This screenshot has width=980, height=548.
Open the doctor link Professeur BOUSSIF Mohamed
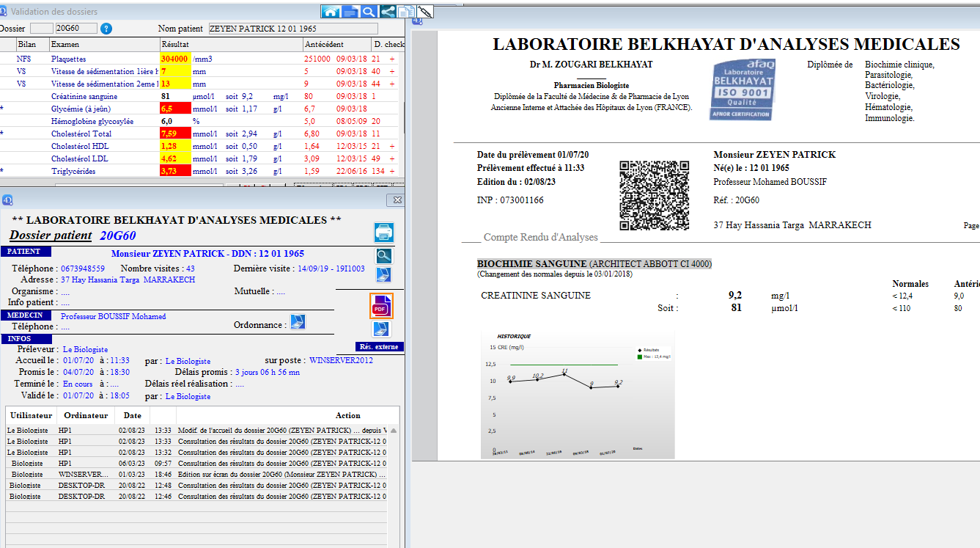pos(113,316)
